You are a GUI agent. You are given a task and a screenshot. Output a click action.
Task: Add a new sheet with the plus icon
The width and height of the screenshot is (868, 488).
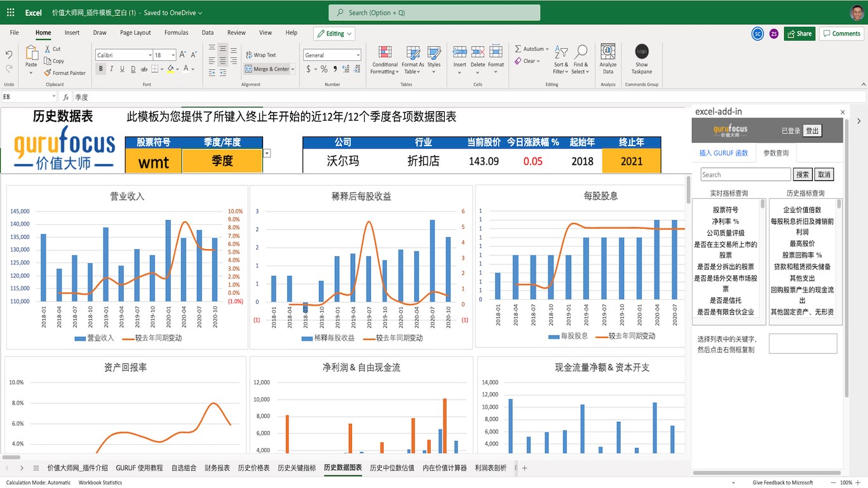click(525, 468)
